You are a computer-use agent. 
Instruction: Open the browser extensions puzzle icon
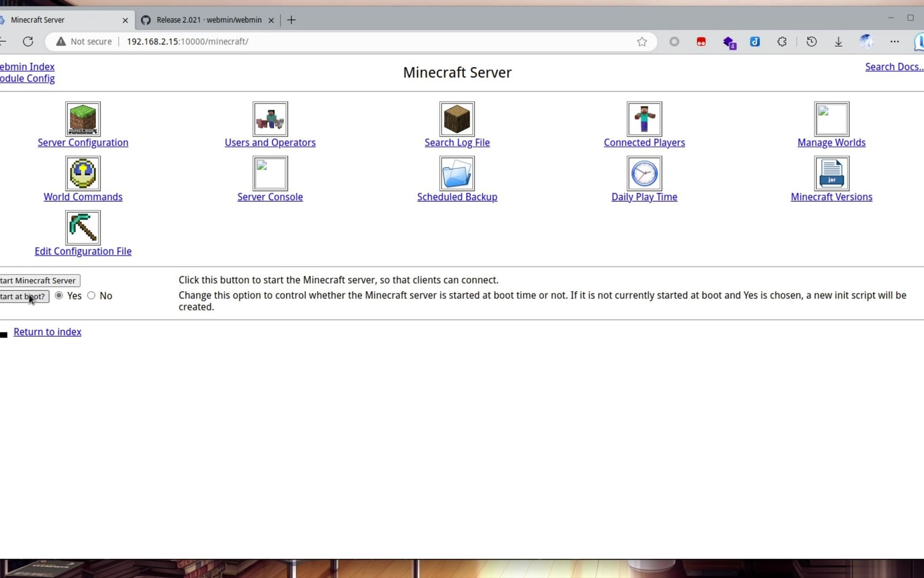(x=782, y=41)
